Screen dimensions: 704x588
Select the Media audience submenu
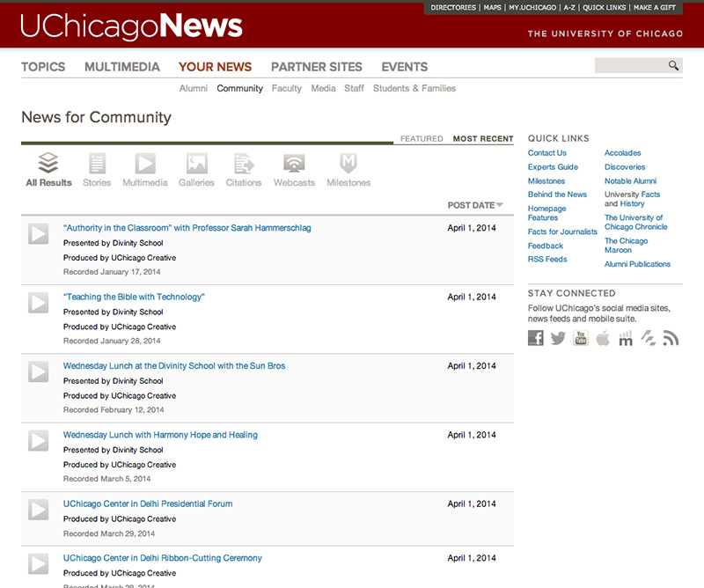(x=323, y=89)
